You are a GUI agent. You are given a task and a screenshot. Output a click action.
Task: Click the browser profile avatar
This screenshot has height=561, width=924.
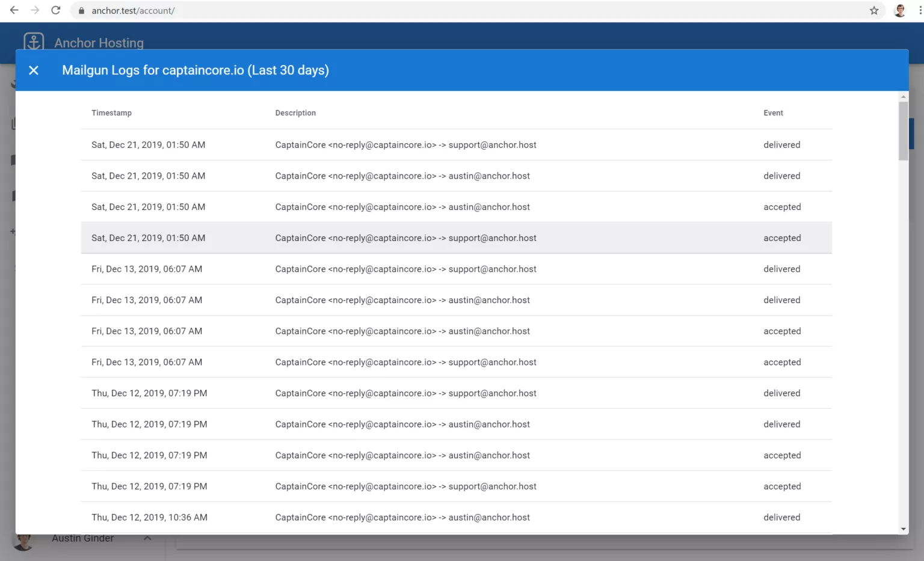point(899,10)
